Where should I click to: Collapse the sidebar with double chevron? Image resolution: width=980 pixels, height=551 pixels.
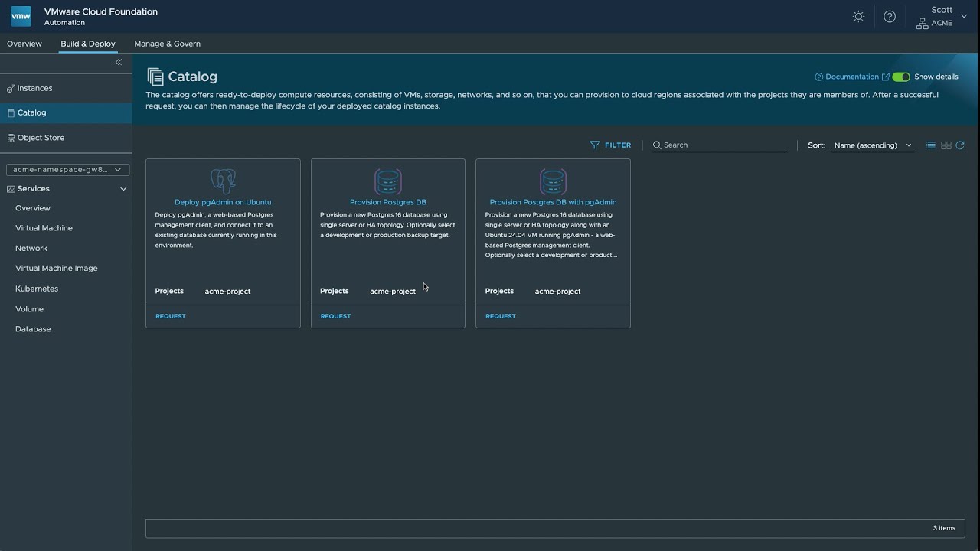(119, 62)
